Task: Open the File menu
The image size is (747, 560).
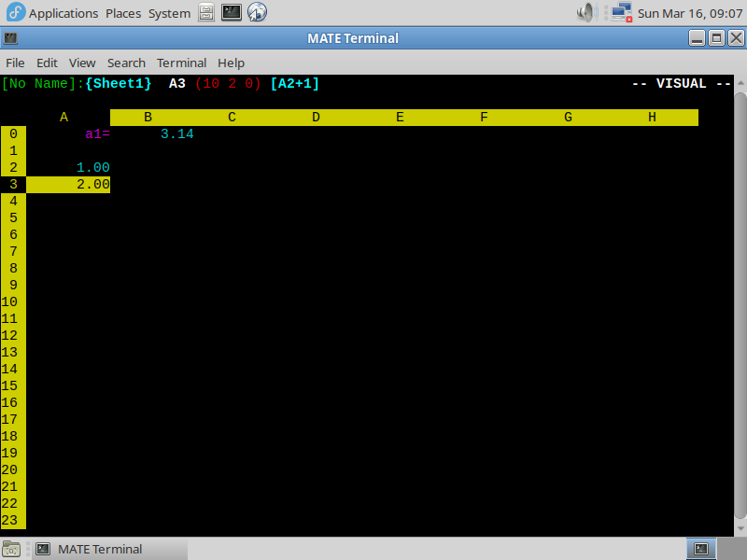Action: coord(15,63)
